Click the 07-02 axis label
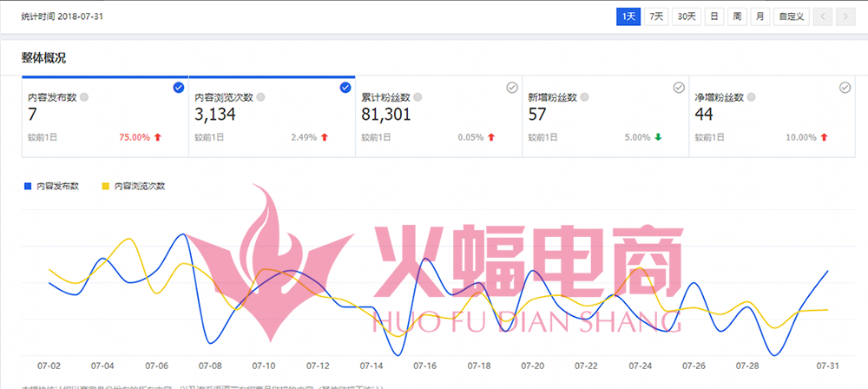868x389 pixels. [48, 366]
